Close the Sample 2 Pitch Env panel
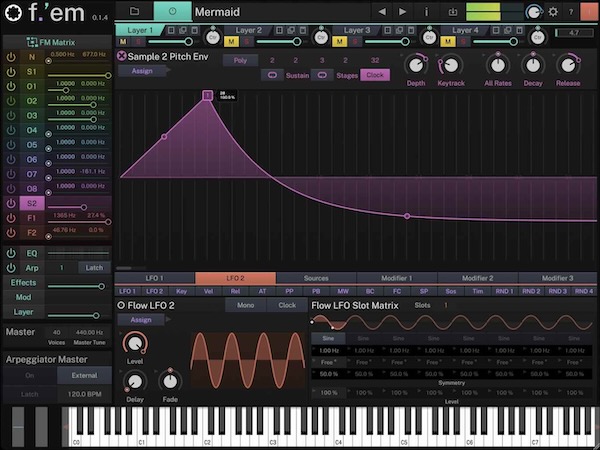The width and height of the screenshot is (600, 450). click(122, 57)
